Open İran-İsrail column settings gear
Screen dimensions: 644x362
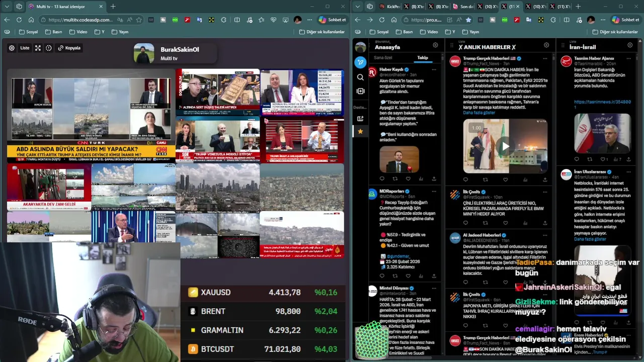click(x=630, y=45)
